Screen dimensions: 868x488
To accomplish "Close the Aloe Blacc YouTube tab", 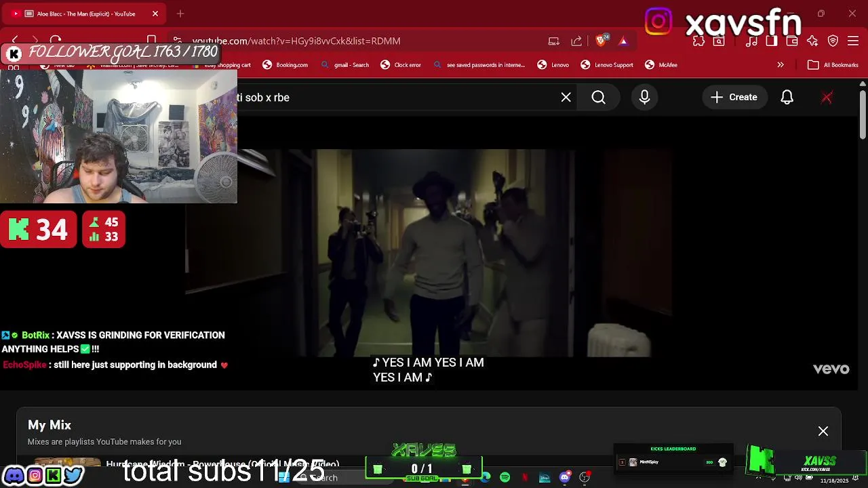I will pyautogui.click(x=155, y=14).
